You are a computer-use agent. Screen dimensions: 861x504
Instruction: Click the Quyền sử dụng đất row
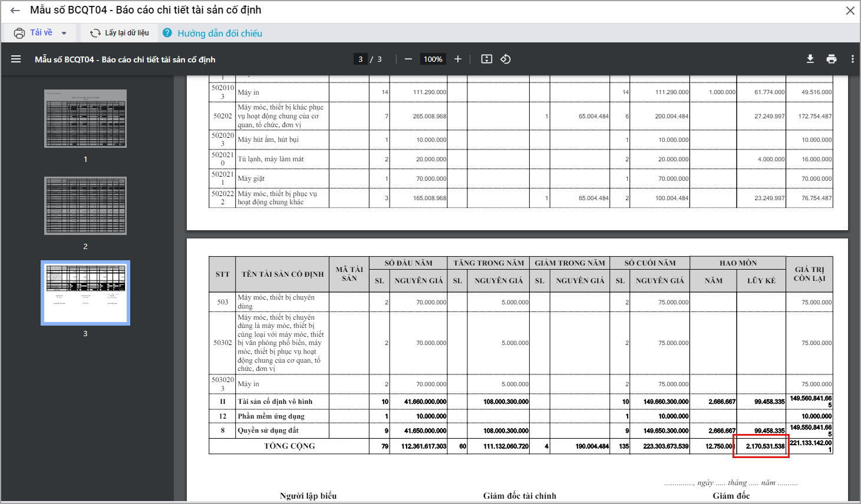[x=521, y=431]
